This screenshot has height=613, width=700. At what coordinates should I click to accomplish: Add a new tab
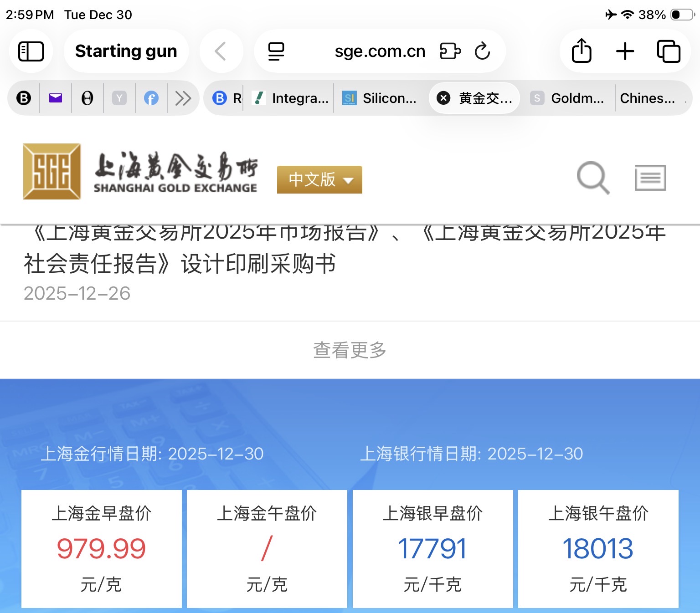tap(625, 51)
